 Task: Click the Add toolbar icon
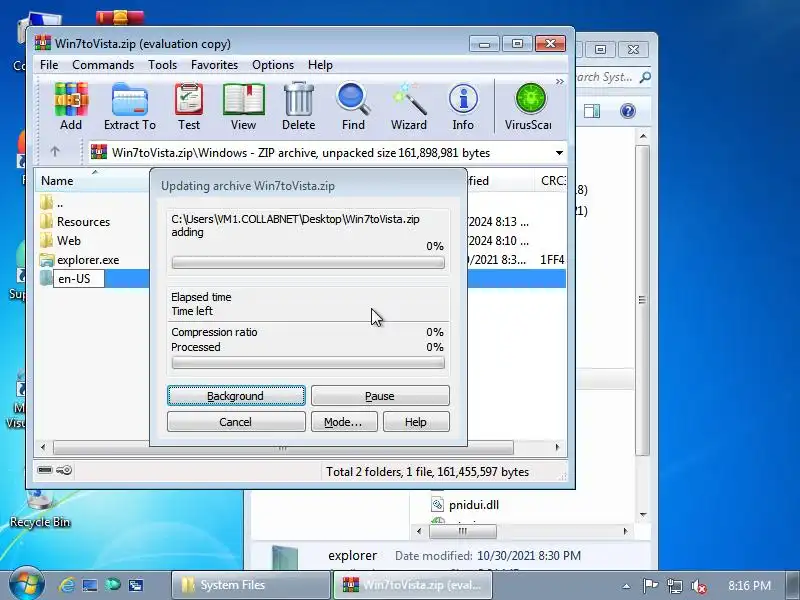pos(71,106)
